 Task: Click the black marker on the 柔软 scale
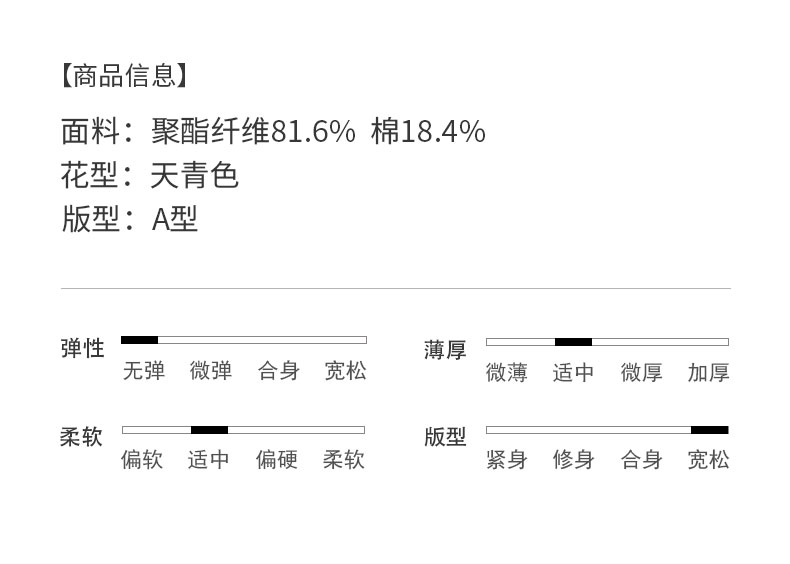[x=209, y=430]
